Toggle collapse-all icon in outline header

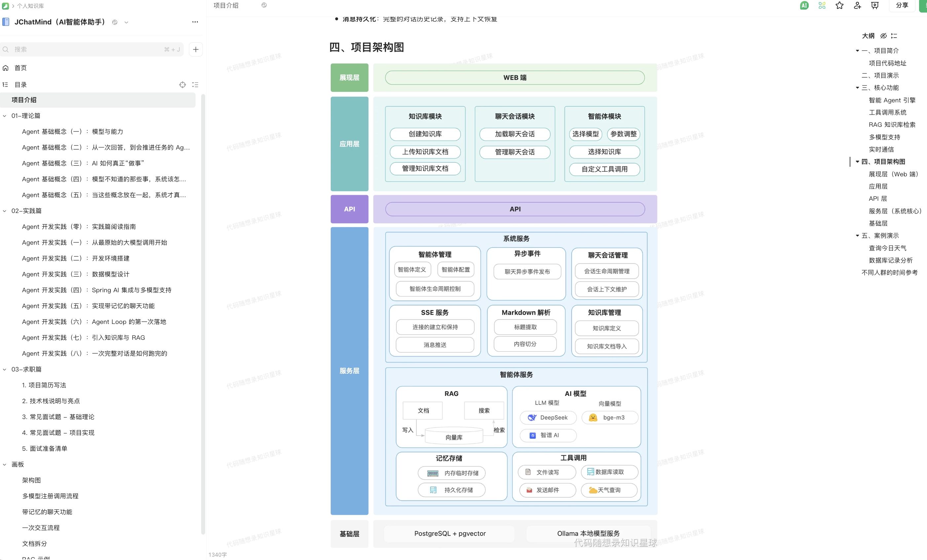894,36
